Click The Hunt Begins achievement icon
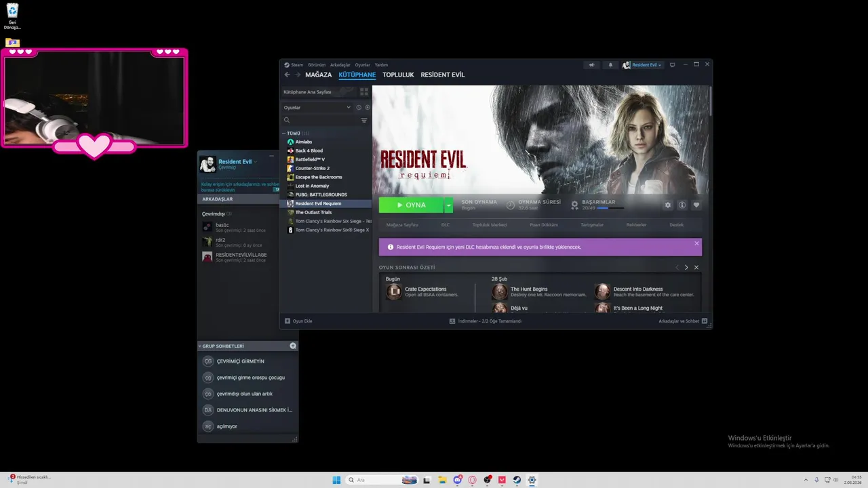This screenshot has width=868, height=488. [x=500, y=292]
